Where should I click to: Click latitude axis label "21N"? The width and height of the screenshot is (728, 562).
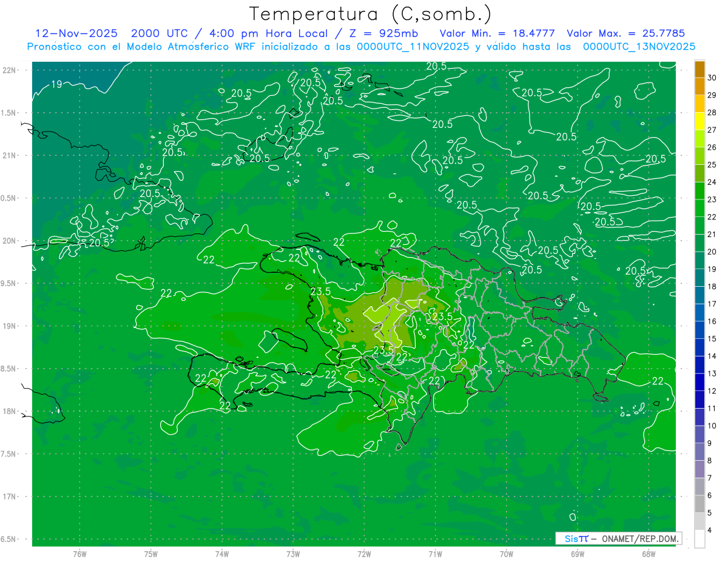10,155
